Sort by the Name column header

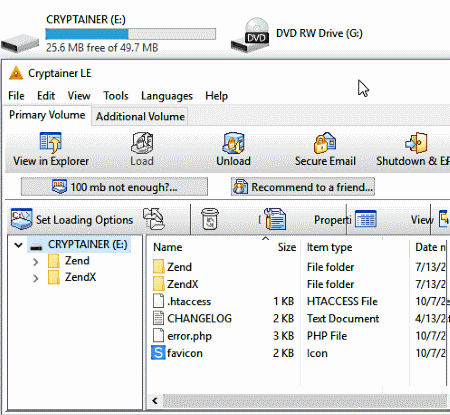tap(168, 247)
